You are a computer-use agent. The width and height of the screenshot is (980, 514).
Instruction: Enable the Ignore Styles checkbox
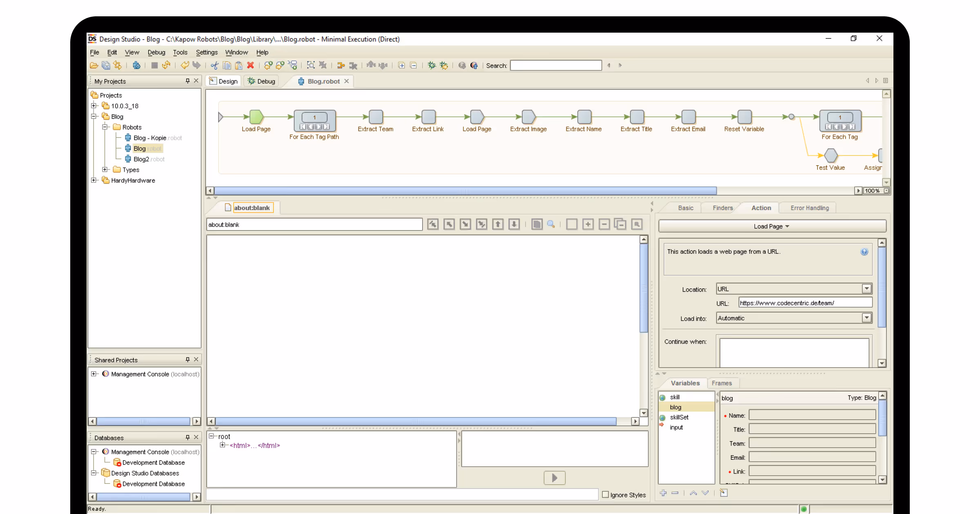[606, 494]
